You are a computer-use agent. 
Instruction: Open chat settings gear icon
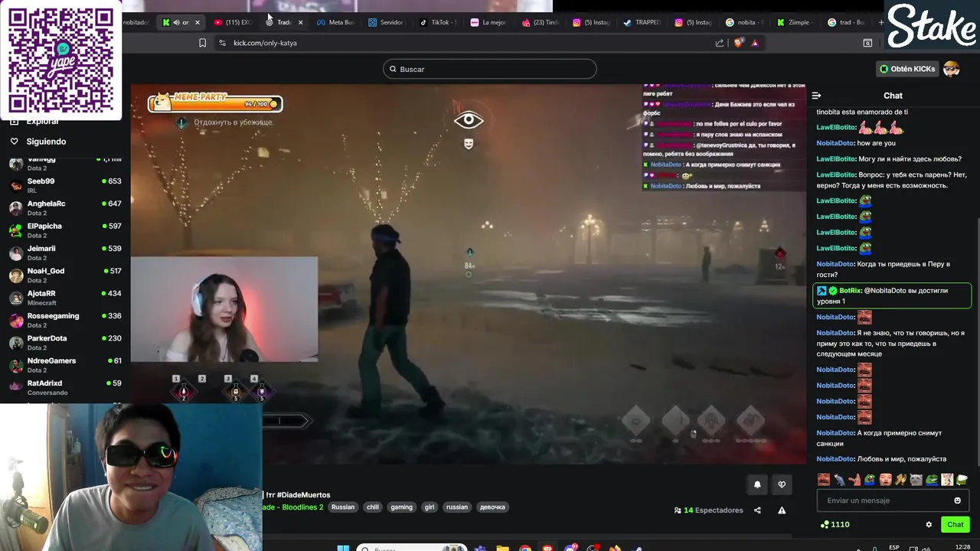pos(929,525)
